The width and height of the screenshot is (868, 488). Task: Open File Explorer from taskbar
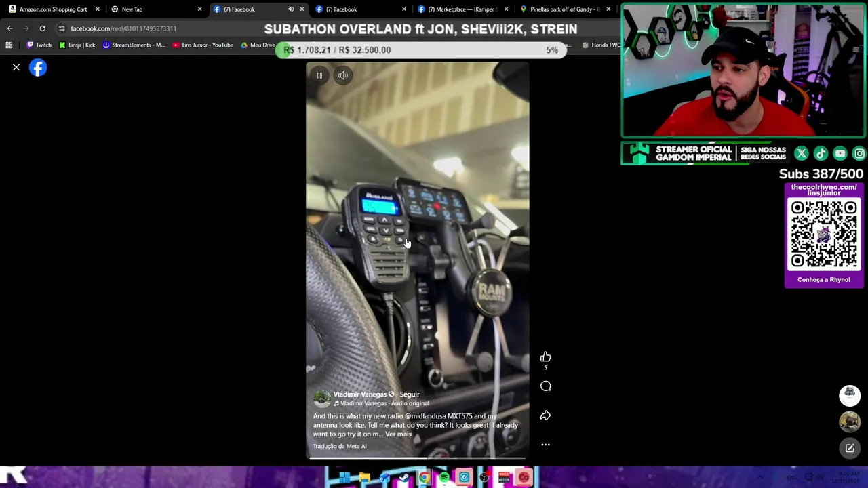(x=364, y=478)
